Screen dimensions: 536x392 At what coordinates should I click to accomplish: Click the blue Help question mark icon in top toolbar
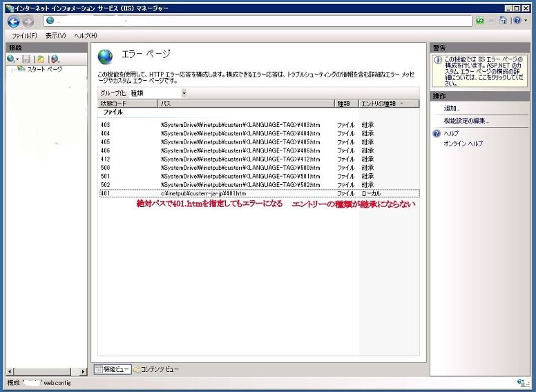tap(517, 21)
